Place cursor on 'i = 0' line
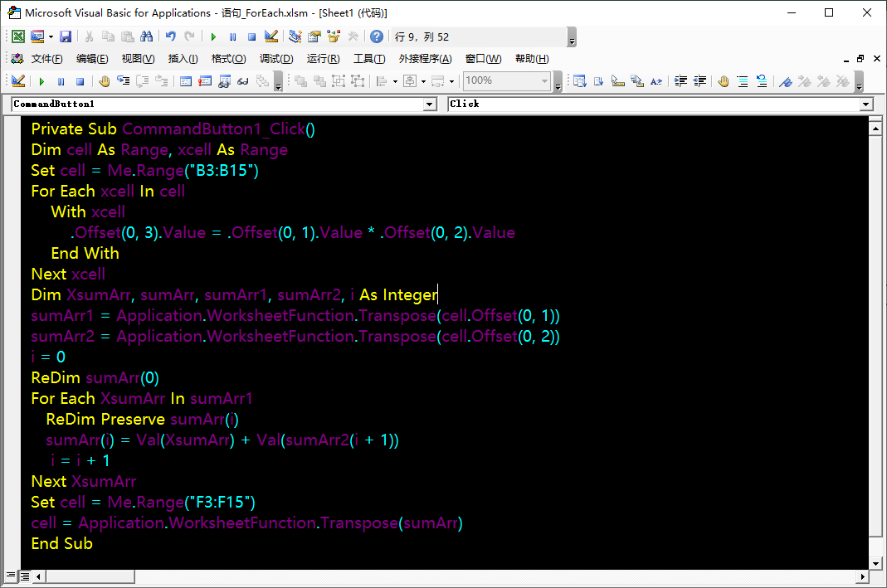This screenshot has width=887, height=588. pos(48,357)
